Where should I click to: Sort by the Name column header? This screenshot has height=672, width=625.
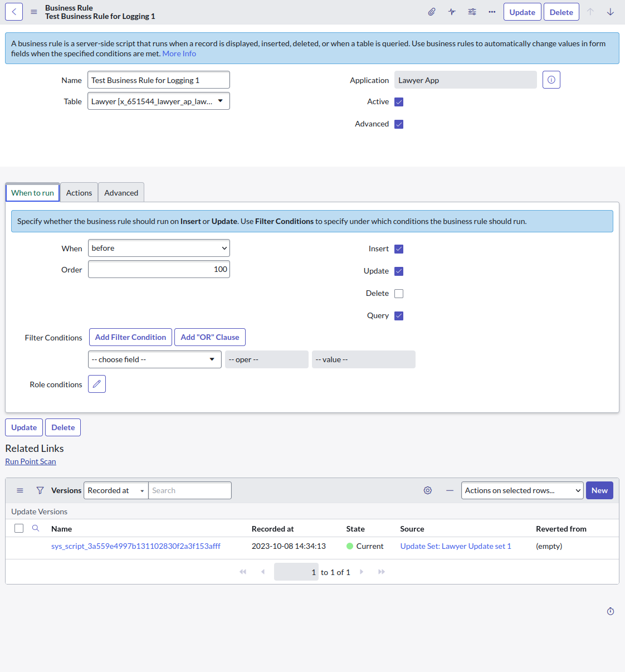click(61, 529)
